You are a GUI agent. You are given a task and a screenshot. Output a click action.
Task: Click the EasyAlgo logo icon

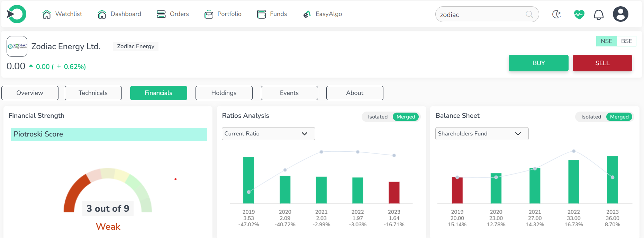pos(307,14)
